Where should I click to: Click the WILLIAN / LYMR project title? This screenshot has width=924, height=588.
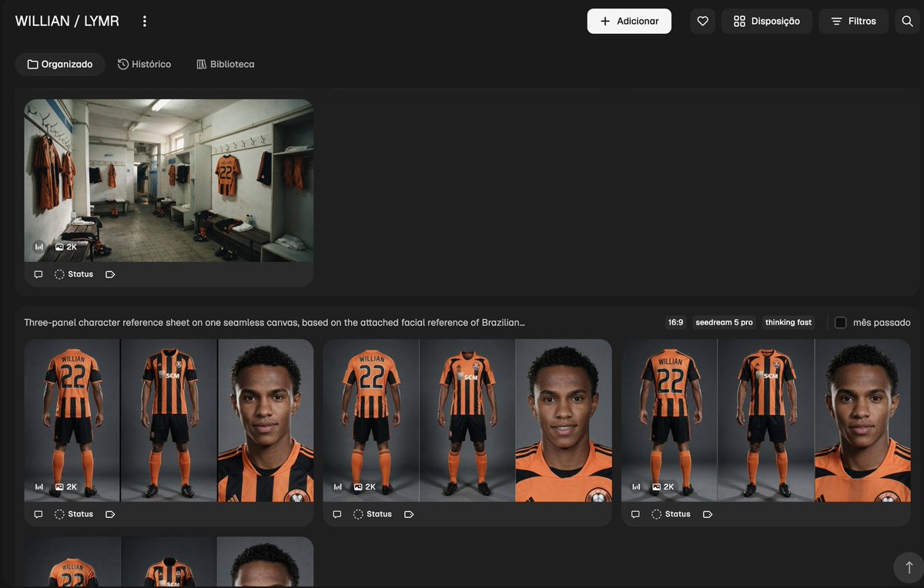pyautogui.click(x=67, y=22)
